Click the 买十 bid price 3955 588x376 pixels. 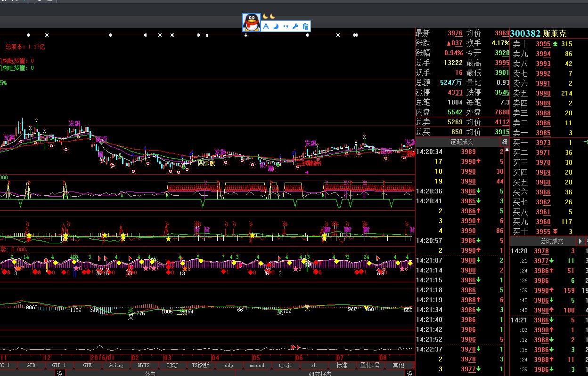[543, 232]
